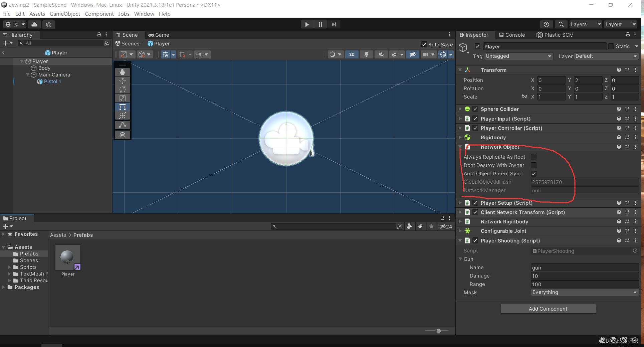Select the Player prefab thumbnail in Project panel
Screen dimensions: 644x347
point(68,257)
